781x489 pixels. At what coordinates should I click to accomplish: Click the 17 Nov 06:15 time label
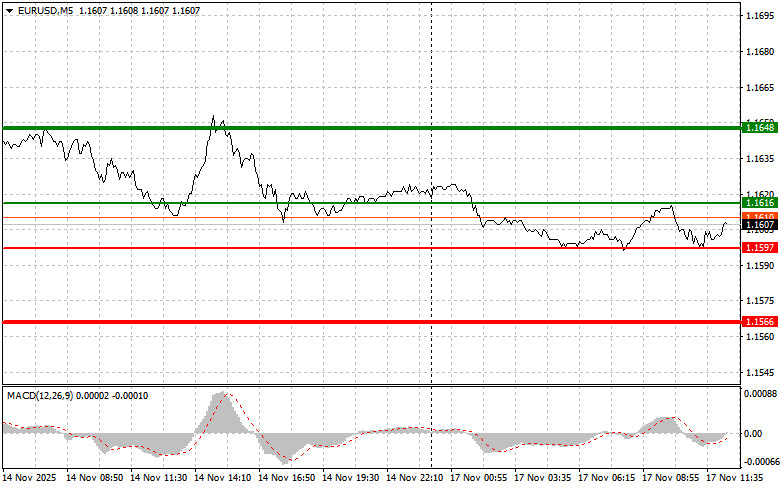click(607, 478)
